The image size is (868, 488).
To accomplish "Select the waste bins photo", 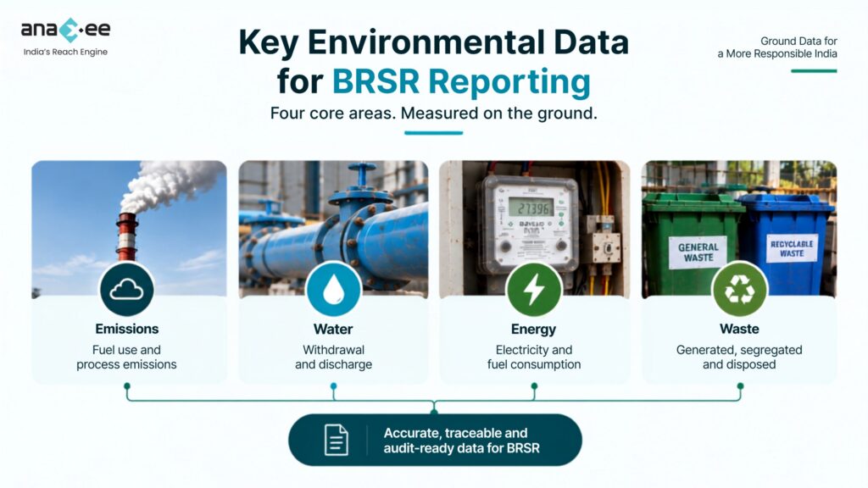I will pyautogui.click(x=739, y=228).
